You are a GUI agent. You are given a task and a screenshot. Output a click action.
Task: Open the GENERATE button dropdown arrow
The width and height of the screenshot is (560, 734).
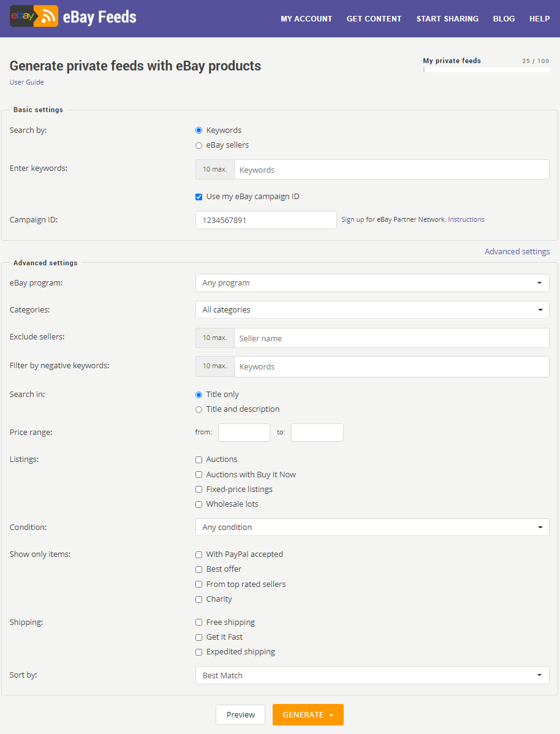pos(331,715)
